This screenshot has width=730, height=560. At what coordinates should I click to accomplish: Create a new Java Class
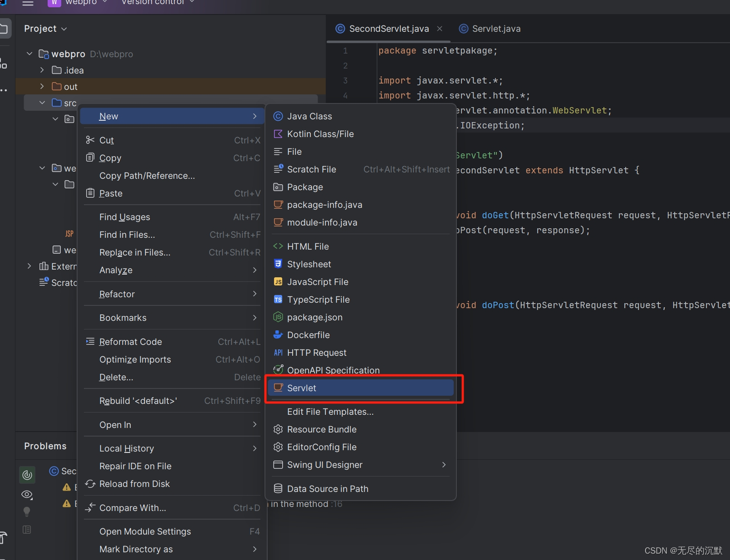(360, 116)
